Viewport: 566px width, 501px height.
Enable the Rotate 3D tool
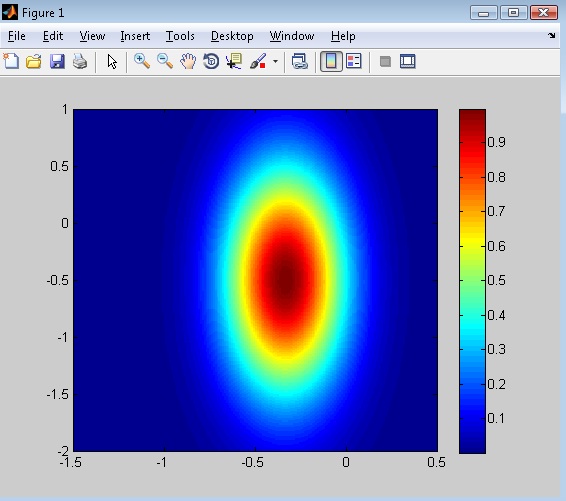pos(211,61)
